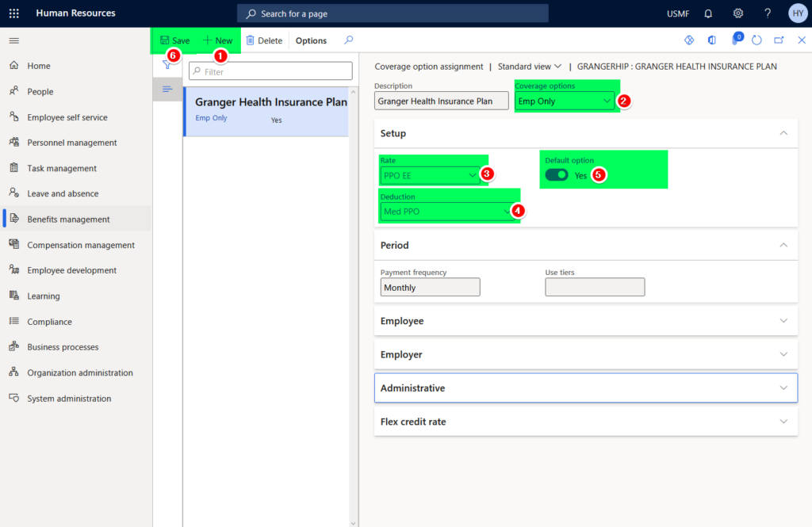Click the Compensation management icon
812x527 pixels.
(x=14, y=244)
